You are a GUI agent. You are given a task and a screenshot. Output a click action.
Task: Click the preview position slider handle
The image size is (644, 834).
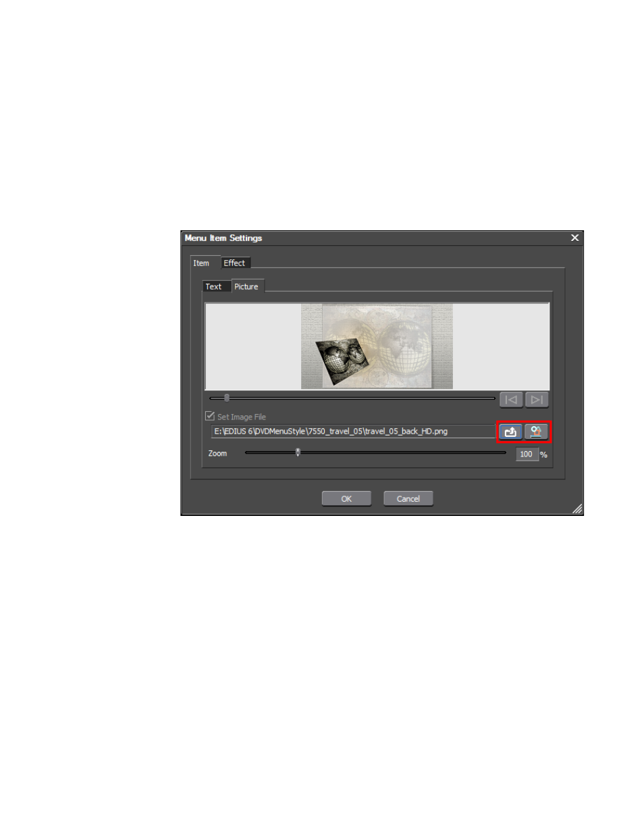tap(227, 398)
